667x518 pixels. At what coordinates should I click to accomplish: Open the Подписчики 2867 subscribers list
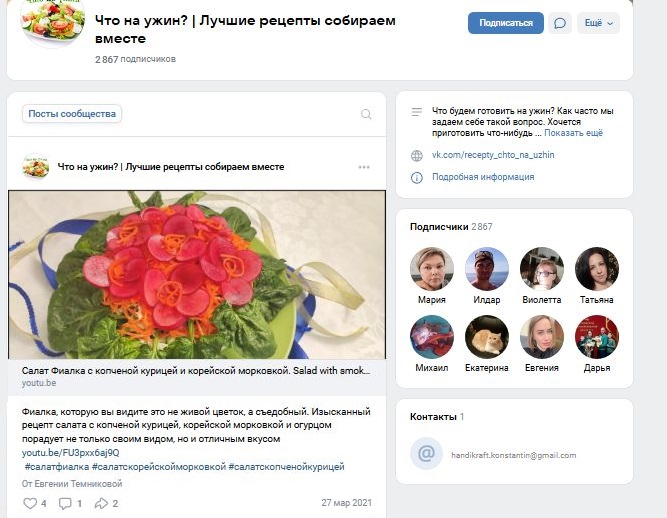[451, 227]
